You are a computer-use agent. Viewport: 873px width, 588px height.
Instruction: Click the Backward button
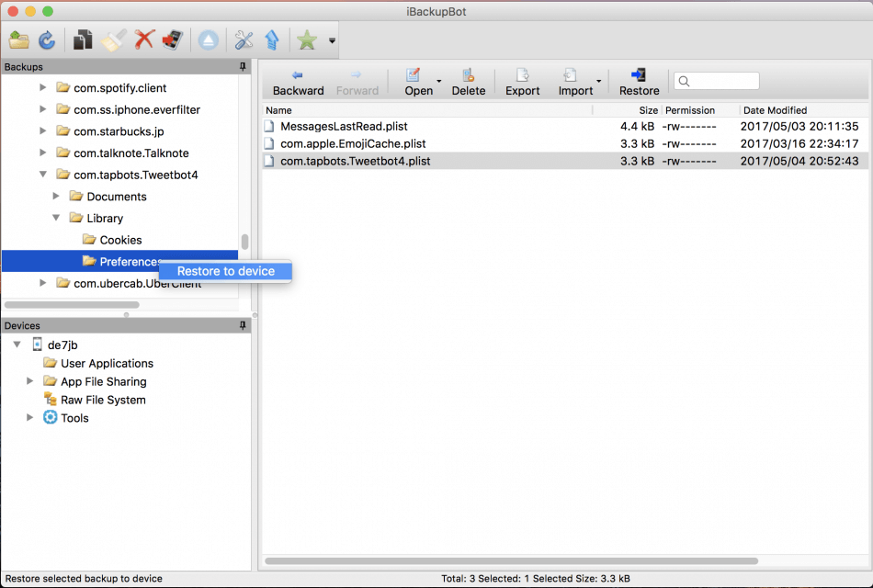[298, 83]
